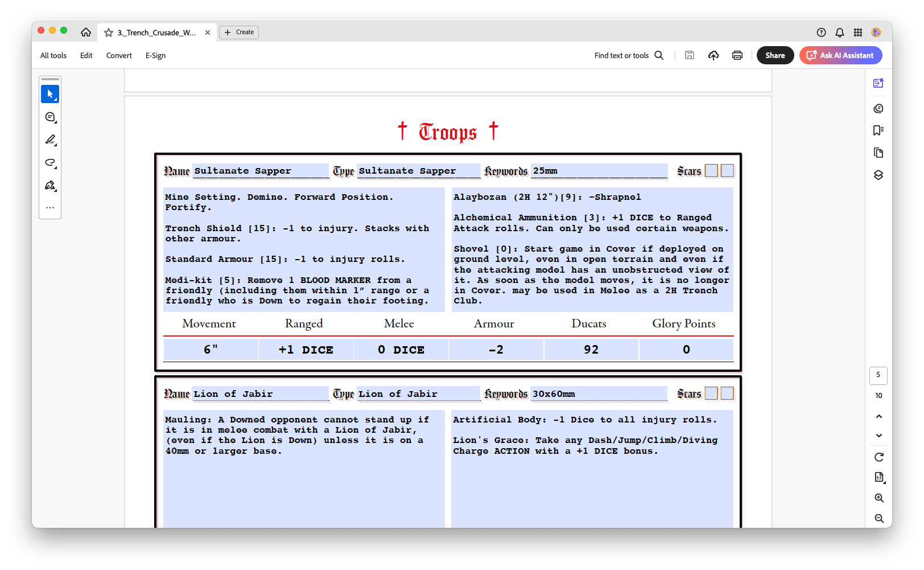
Task: Open the Convert menu
Action: pyautogui.click(x=119, y=55)
